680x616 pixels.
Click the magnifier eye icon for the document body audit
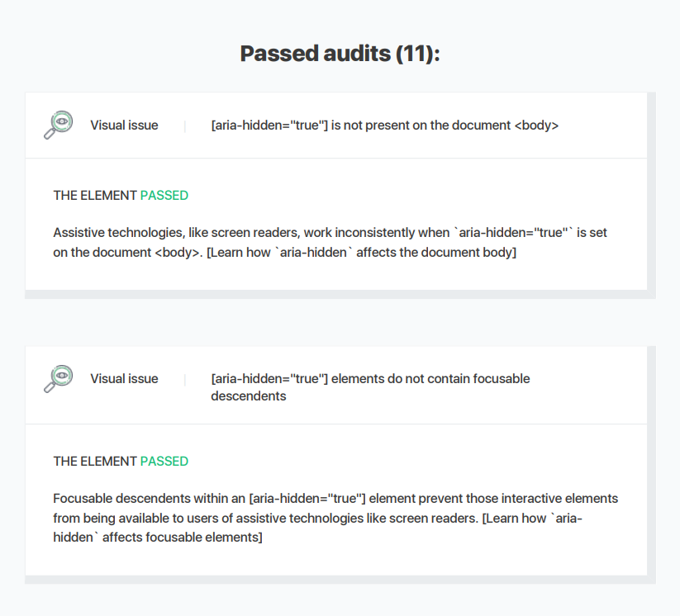tap(59, 125)
